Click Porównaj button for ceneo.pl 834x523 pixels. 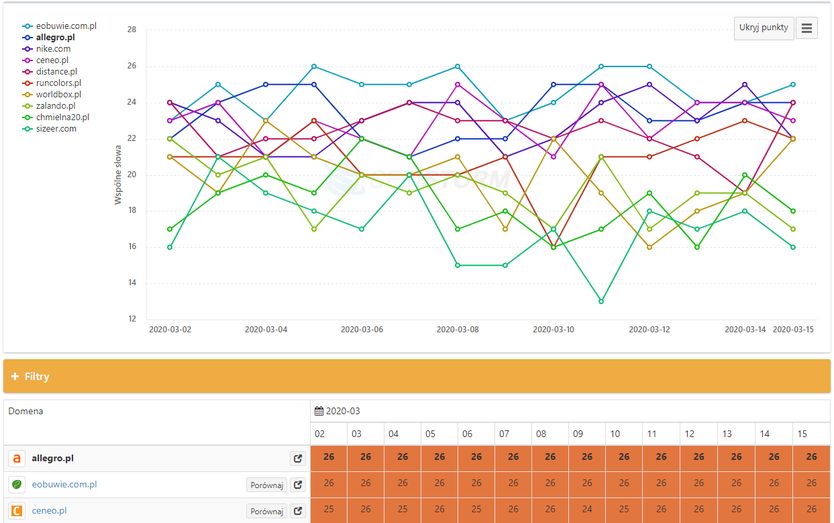point(266,511)
